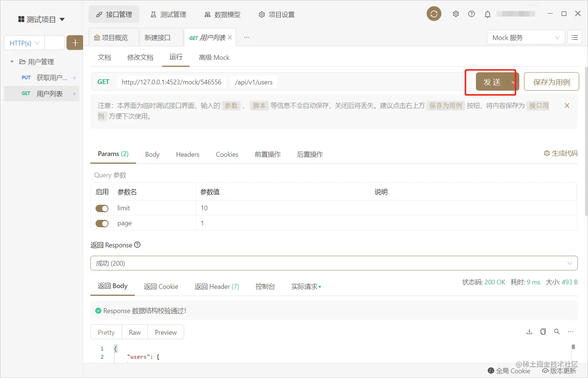588x378 pixels.
Task: Click the /api/v1/users path field
Action: click(x=254, y=82)
